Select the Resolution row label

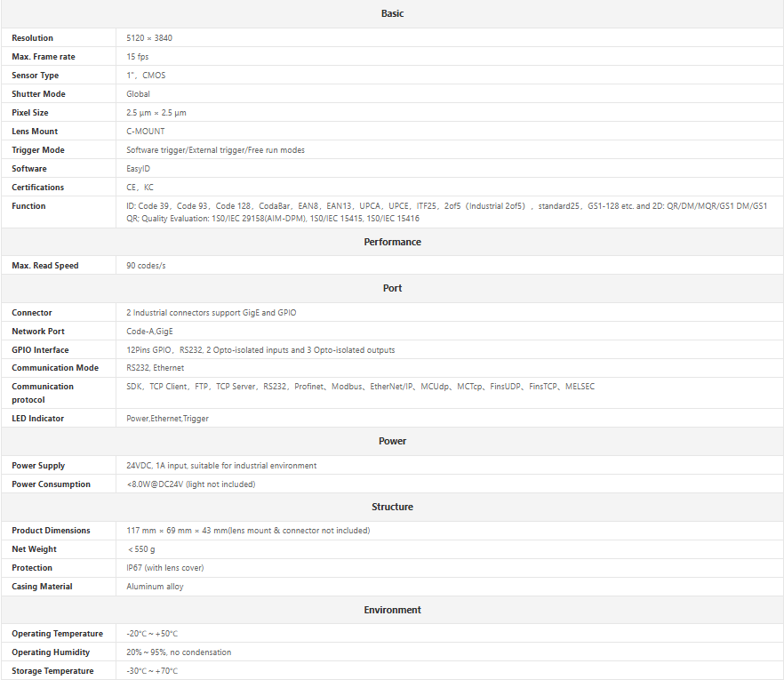32,38
